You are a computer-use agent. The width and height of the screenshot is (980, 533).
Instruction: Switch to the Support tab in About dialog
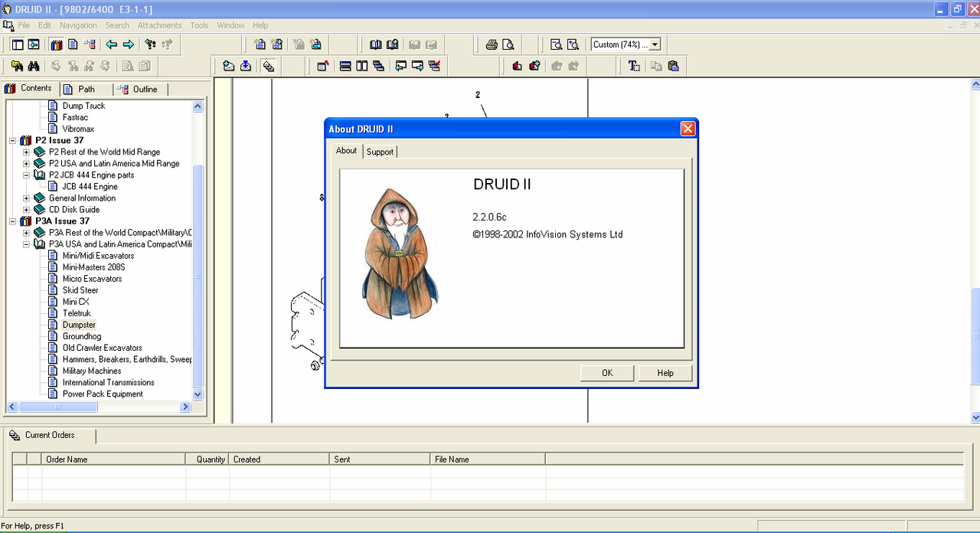coord(380,152)
